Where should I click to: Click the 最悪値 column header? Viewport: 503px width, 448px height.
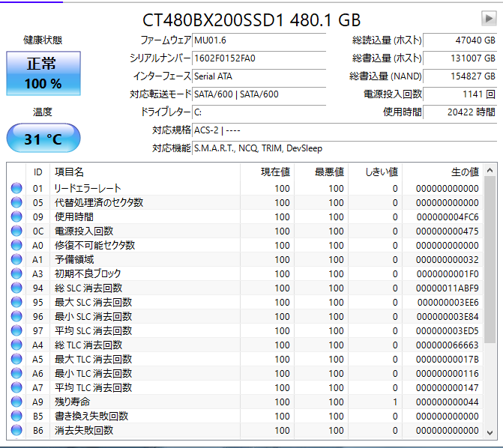[x=321, y=172]
